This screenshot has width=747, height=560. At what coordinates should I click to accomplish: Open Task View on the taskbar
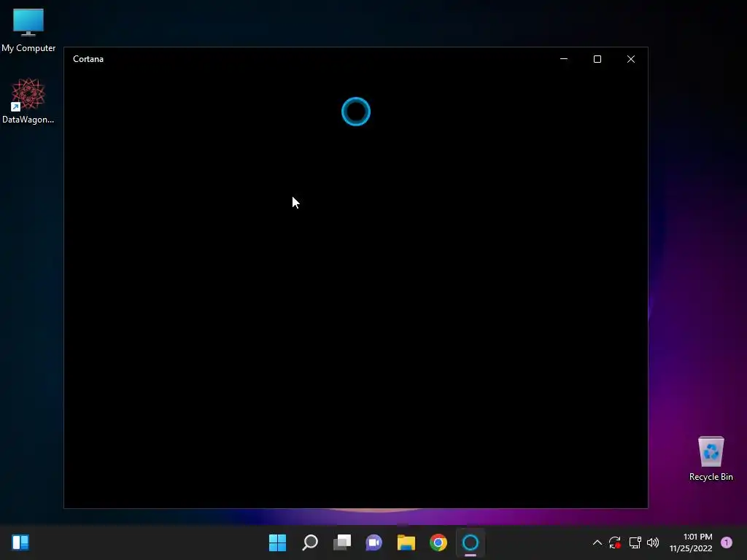342,542
